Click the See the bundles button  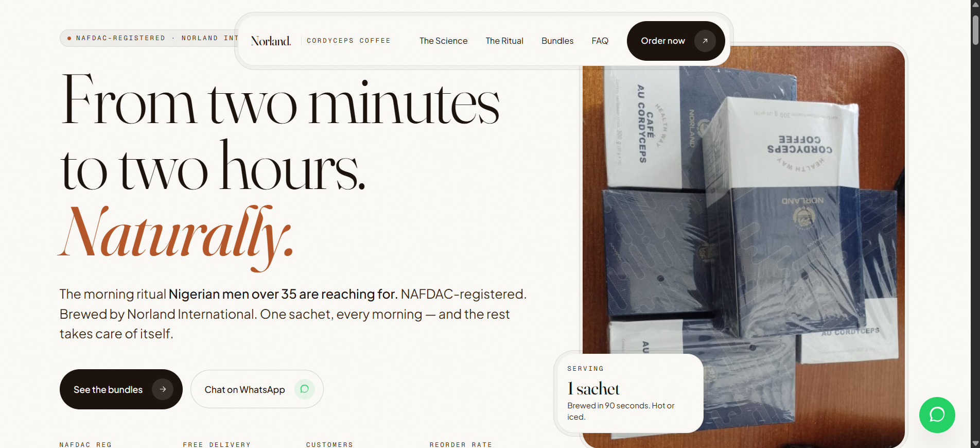pyautogui.click(x=121, y=389)
